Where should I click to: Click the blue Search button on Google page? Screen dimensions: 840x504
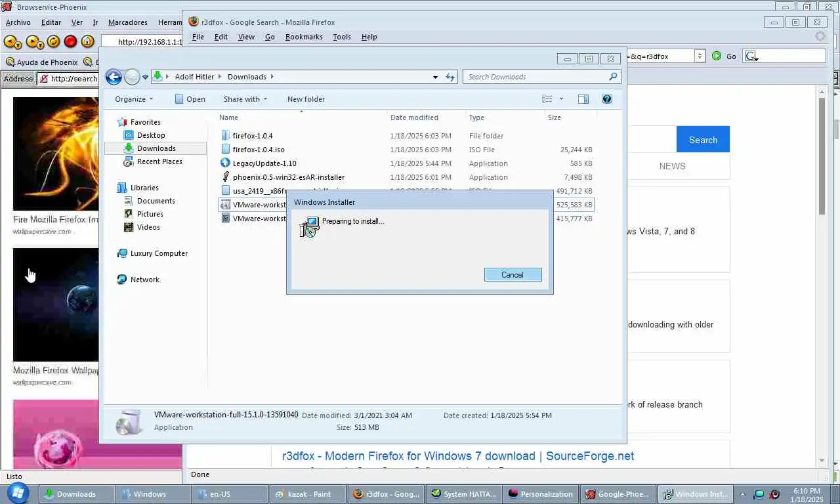[x=703, y=140]
